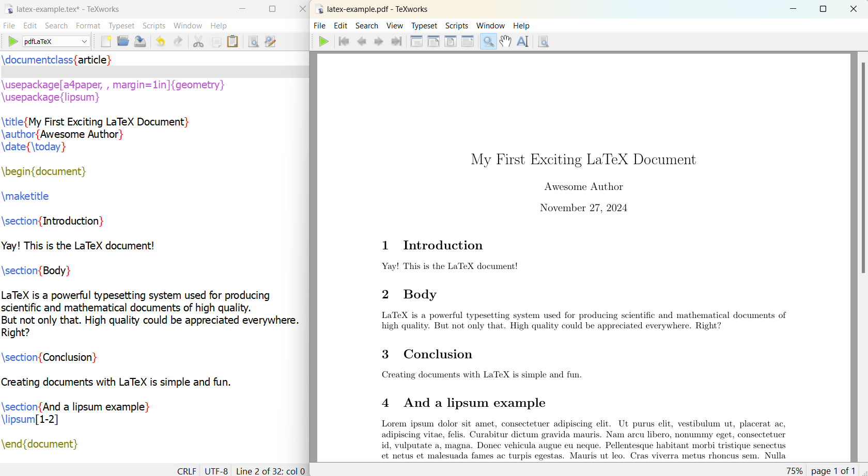868x476 pixels.
Task: Click the UTF-8 encoding indicator
Action: (216, 471)
